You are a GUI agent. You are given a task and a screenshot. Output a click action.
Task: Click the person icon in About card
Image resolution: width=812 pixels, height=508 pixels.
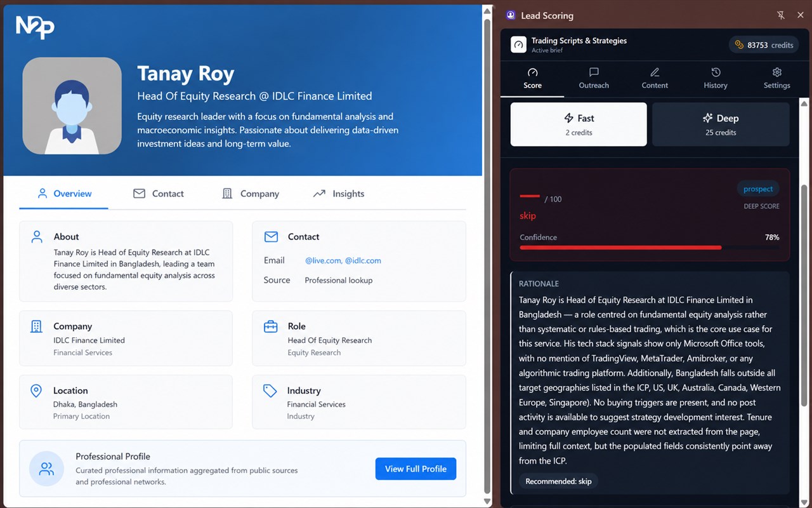pyautogui.click(x=37, y=237)
